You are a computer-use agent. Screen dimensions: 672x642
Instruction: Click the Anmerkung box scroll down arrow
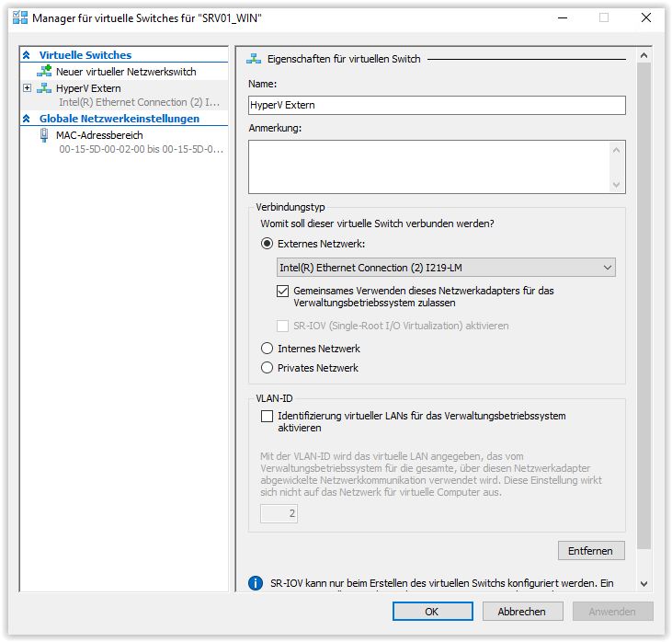click(x=616, y=184)
